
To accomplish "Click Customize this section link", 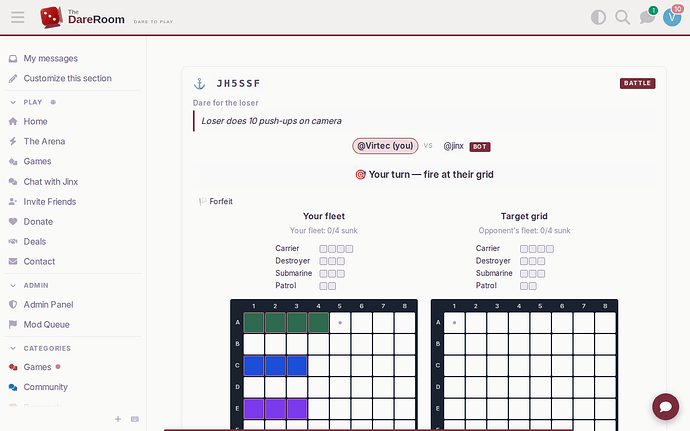I will 67,78.
